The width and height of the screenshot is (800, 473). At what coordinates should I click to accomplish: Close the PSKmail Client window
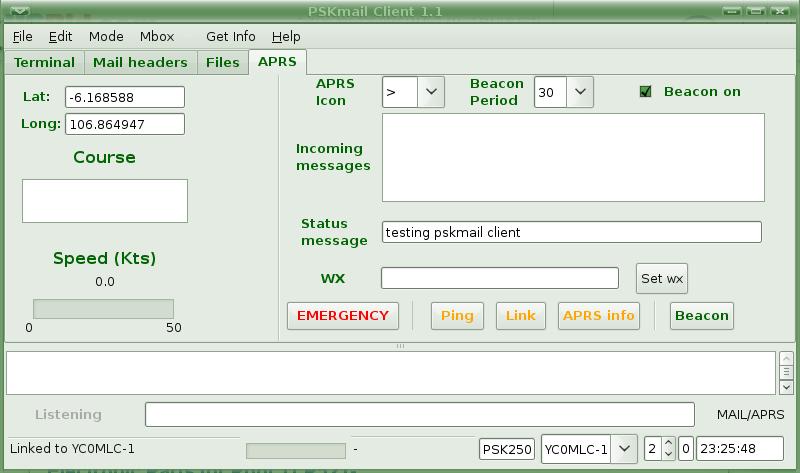[x=780, y=11]
